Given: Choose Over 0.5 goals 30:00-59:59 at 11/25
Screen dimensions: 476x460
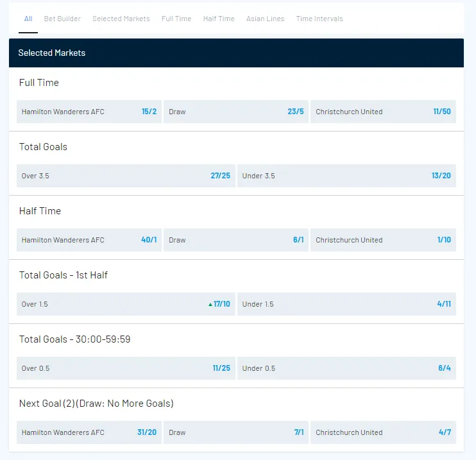Looking at the screenshot, I should (126, 368).
